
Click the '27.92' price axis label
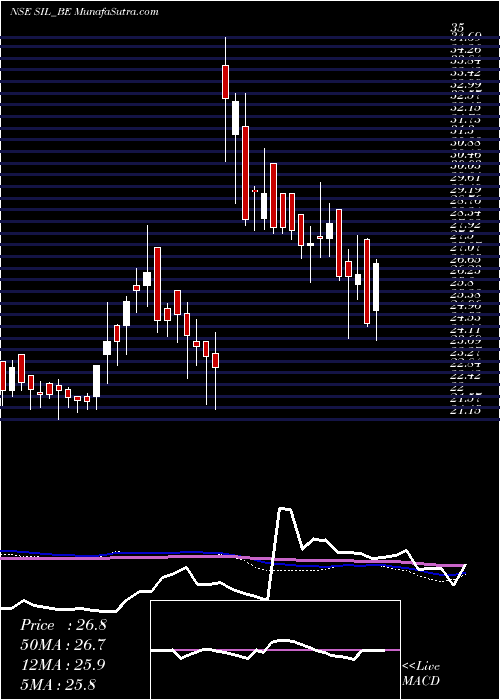click(466, 225)
